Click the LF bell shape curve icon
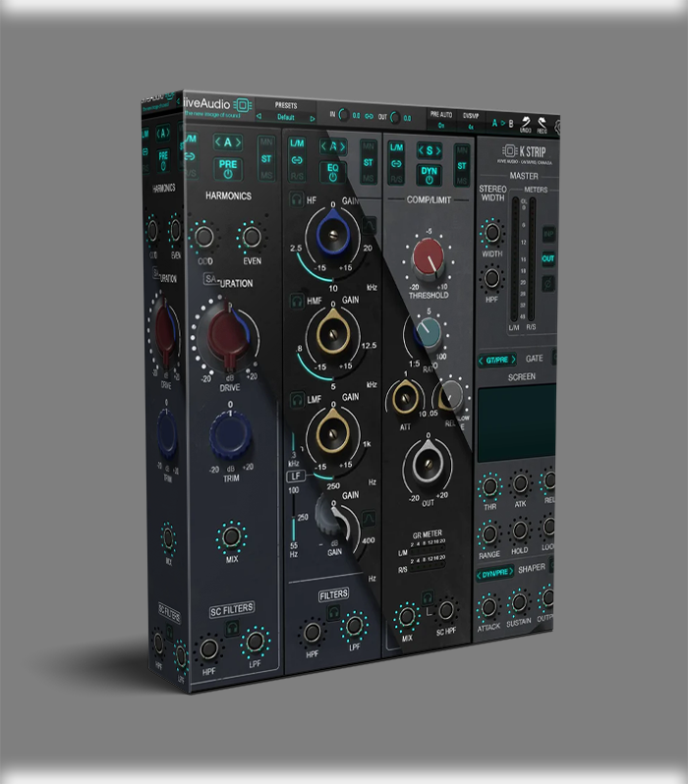 coord(369,518)
